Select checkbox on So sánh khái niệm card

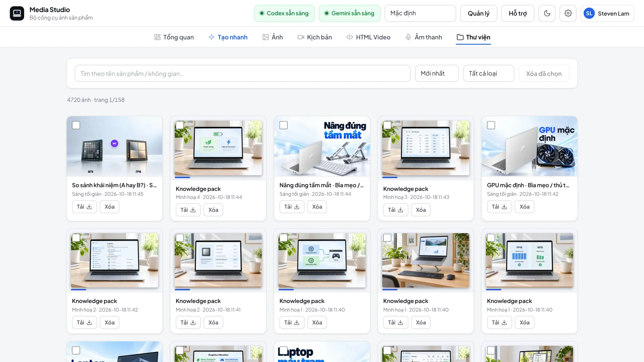coord(76,125)
